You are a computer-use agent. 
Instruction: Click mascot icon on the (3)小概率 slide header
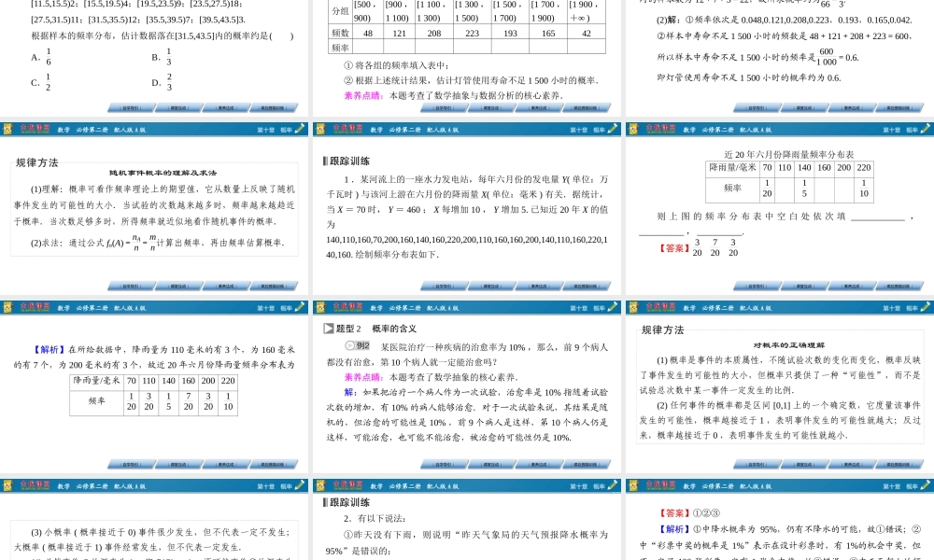point(7,485)
